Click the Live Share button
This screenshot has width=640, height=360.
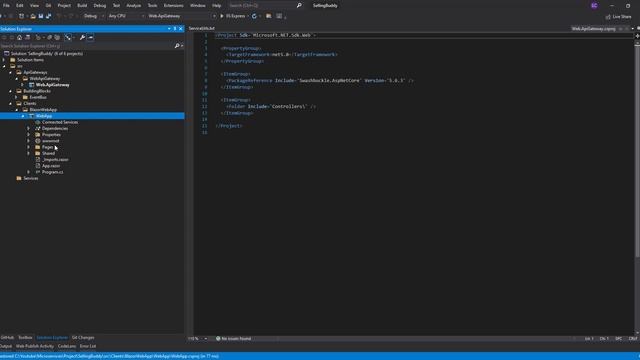(619, 16)
